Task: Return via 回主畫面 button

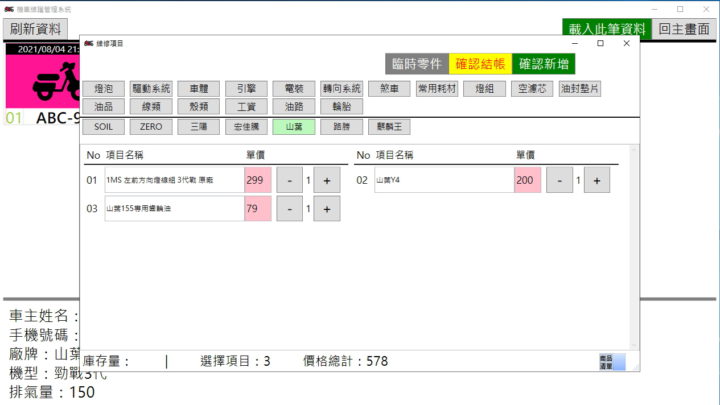Action: click(x=685, y=29)
